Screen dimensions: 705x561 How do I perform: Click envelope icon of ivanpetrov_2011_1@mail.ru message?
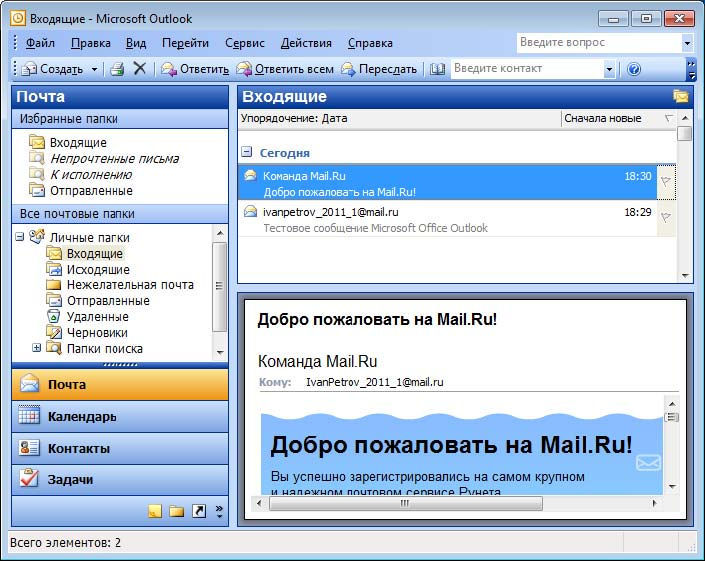[x=250, y=211]
